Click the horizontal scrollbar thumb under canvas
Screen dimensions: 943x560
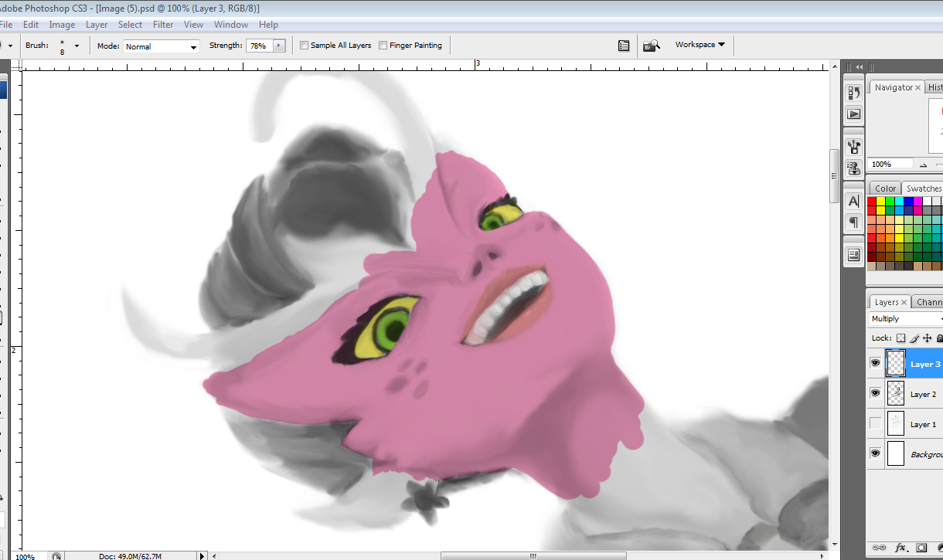click(x=533, y=555)
